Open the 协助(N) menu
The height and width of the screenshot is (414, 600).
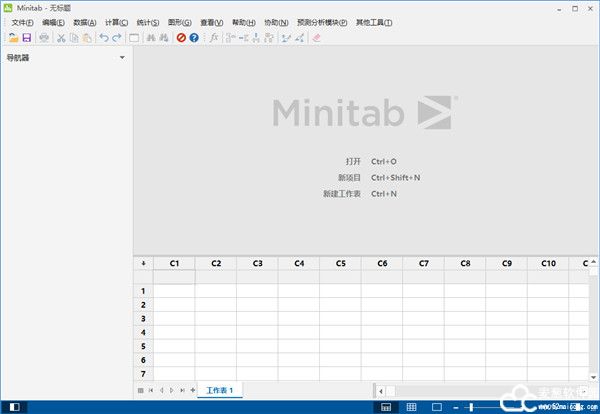tap(276, 23)
